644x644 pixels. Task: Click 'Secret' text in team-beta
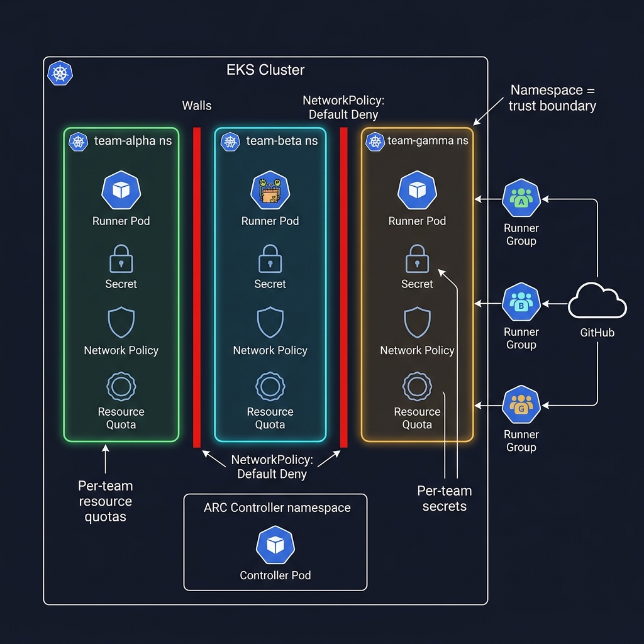(270, 284)
